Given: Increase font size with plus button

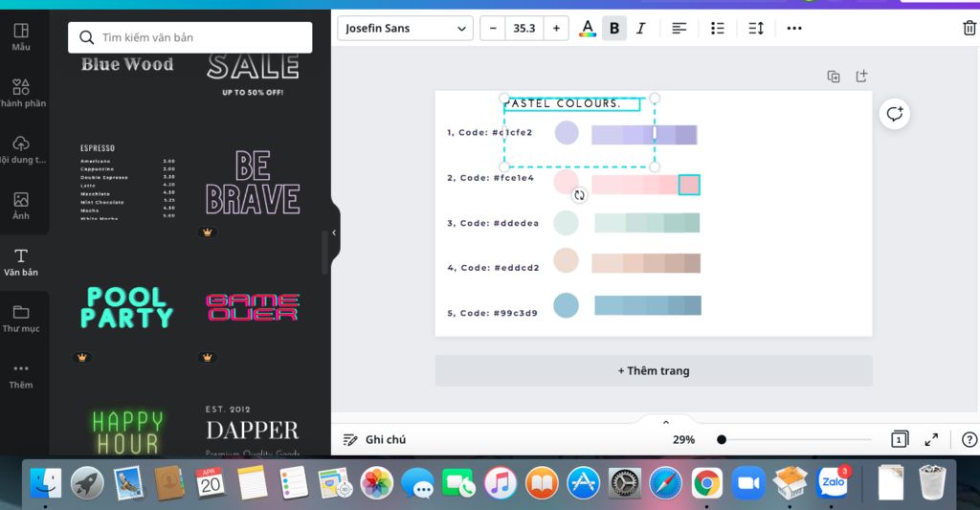Looking at the screenshot, I should coord(556,28).
